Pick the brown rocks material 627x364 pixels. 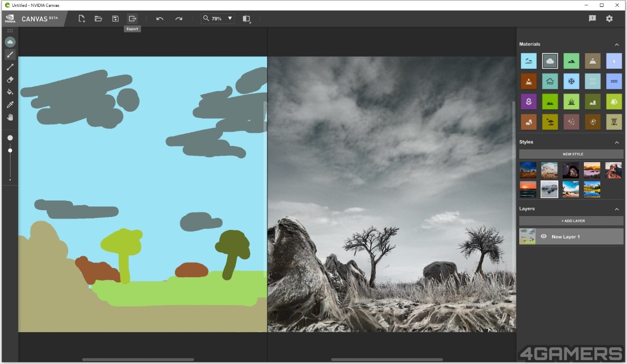pos(529,122)
